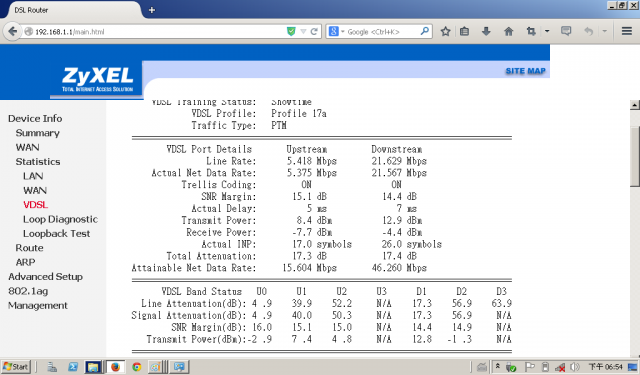
Task: Open Advanced Setup menu
Action: tap(45, 277)
